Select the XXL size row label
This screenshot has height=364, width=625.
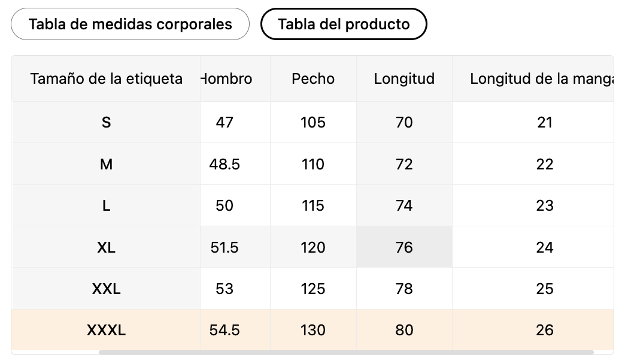tap(106, 289)
